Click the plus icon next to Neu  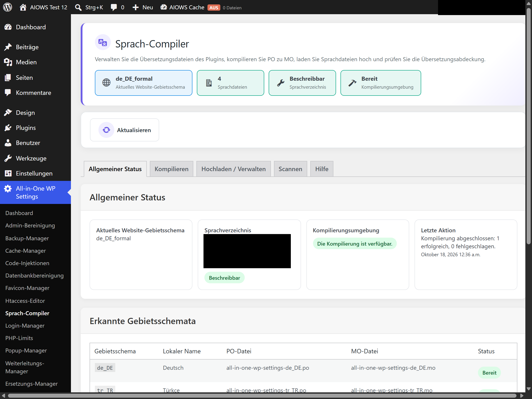tap(136, 8)
